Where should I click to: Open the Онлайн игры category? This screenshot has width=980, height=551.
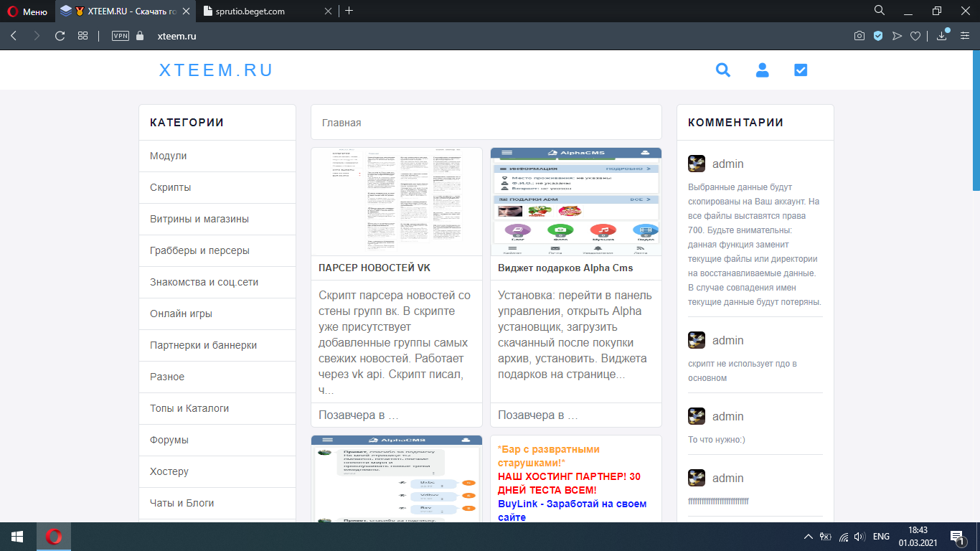click(217, 314)
